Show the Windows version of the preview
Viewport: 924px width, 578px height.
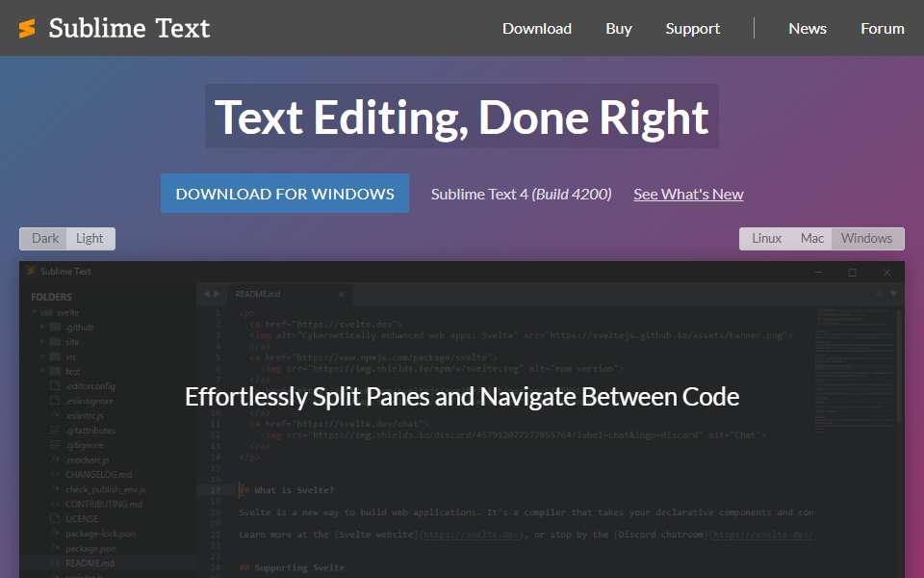point(867,238)
